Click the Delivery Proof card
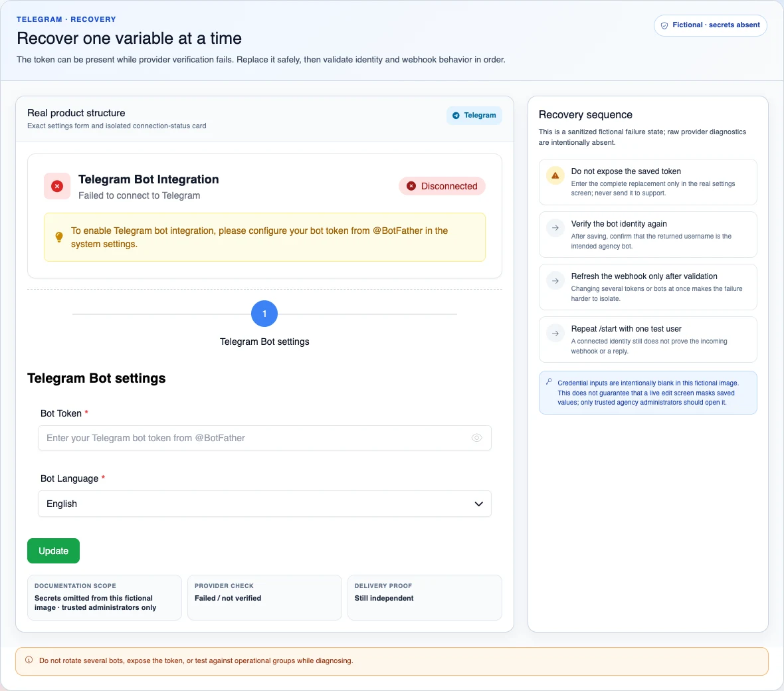This screenshot has width=784, height=691. click(425, 597)
